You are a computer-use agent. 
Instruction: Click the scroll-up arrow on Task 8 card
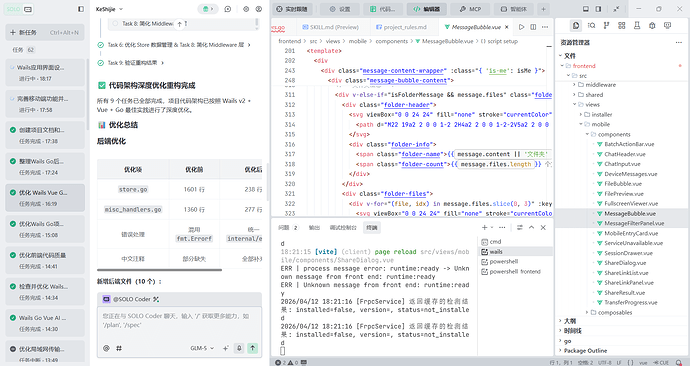click(x=179, y=25)
